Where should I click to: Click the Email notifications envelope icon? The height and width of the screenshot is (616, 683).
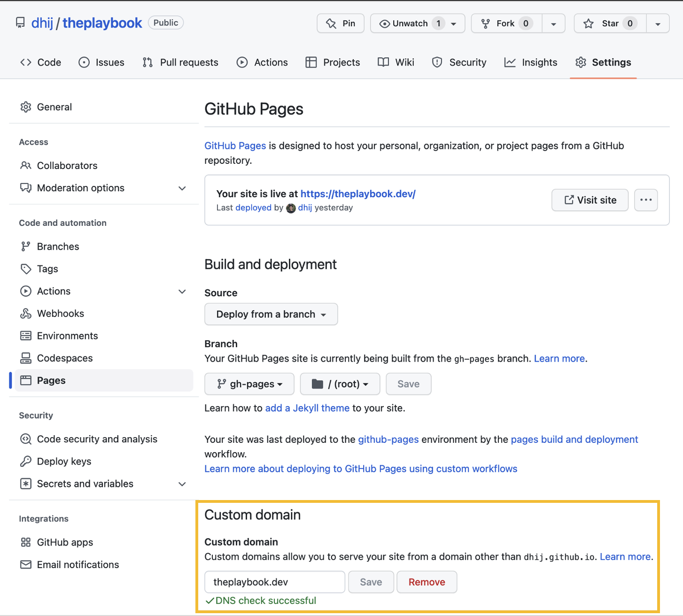26,564
